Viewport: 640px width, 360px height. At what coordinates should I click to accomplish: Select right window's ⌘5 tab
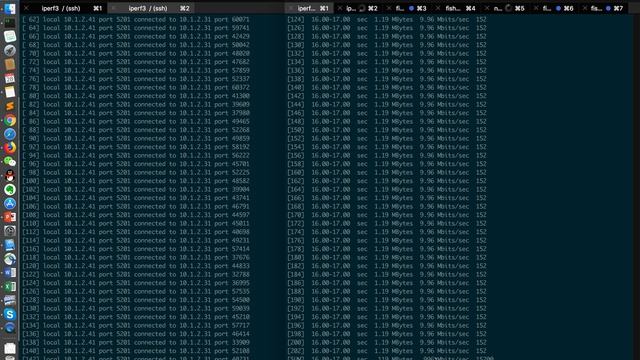tap(506, 8)
